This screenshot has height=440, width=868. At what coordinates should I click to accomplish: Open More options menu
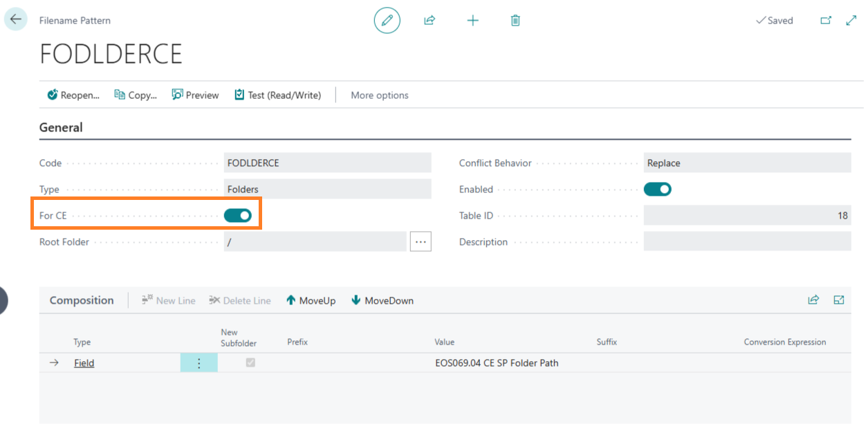click(x=379, y=95)
